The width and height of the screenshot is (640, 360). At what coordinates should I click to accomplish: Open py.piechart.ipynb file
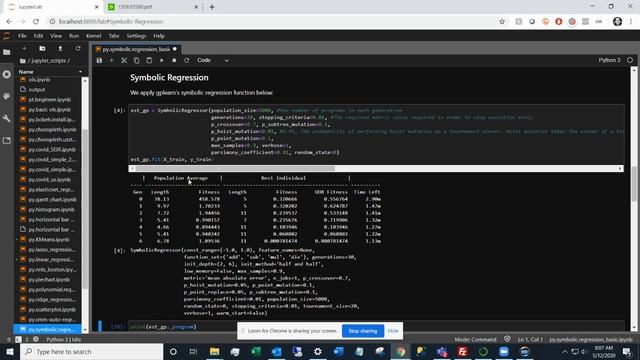49,280
